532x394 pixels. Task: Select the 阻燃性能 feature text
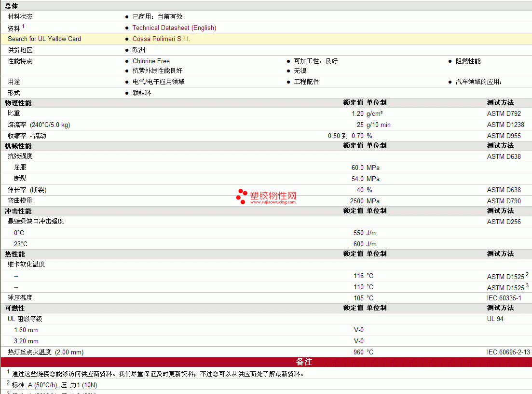pos(468,61)
